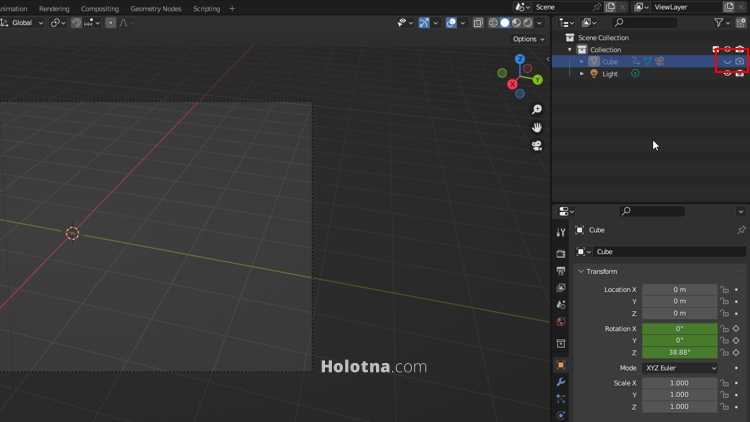Image resolution: width=750 pixels, height=422 pixels.
Task: Open the Scene properties tab
Action: click(561, 304)
